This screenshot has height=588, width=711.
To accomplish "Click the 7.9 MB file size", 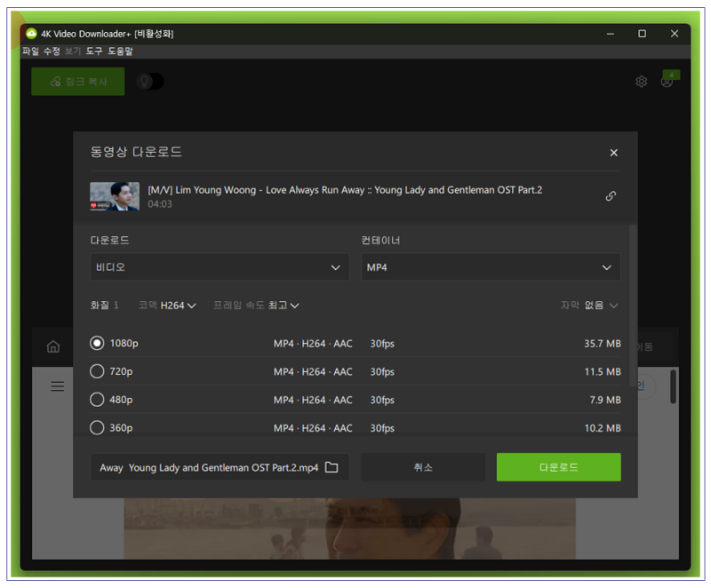I will click(605, 400).
